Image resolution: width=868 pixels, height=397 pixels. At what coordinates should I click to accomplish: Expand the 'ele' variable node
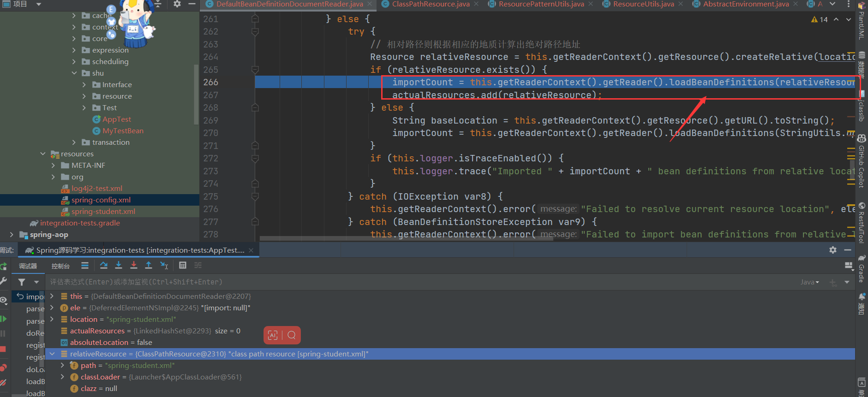[52, 308]
